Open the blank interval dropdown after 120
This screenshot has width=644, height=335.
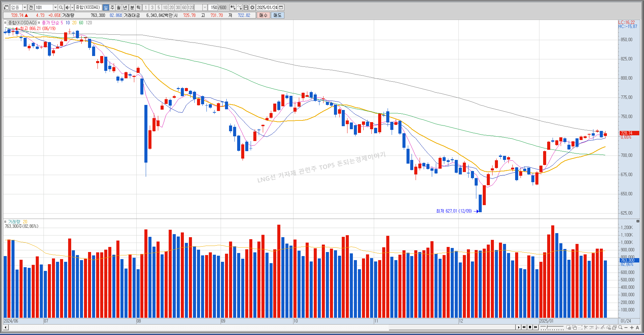pos(205,7)
